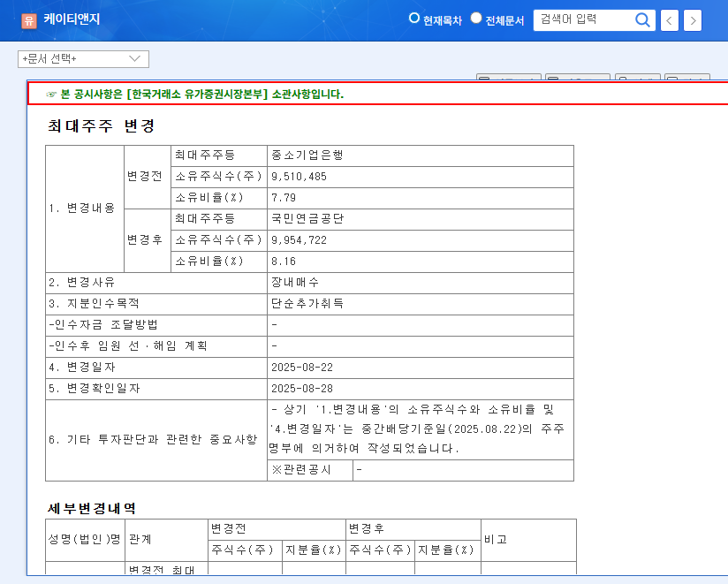Click the 5. 변경확인일자 label
This screenshot has width=728, height=584.
[94, 389]
